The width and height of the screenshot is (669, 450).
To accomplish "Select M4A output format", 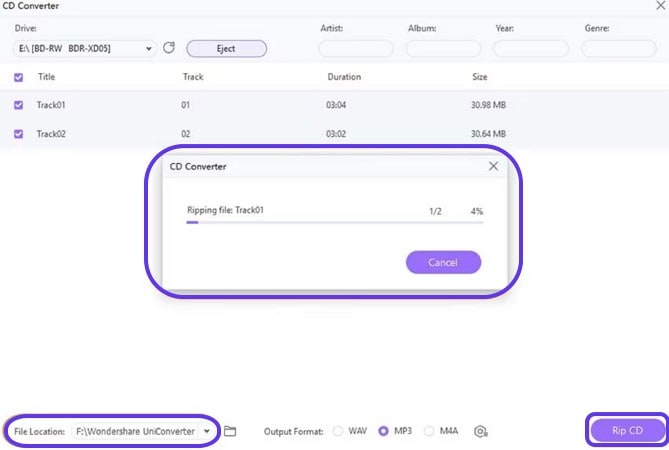I will click(429, 431).
